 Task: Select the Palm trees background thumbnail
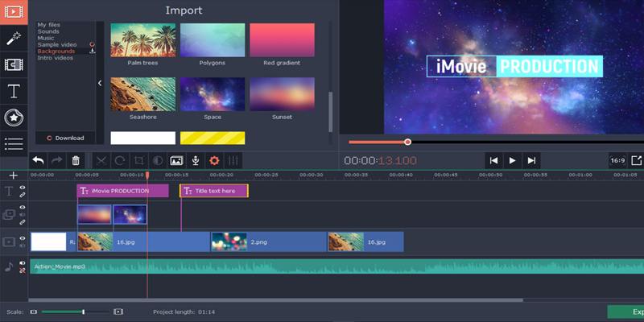(142, 39)
